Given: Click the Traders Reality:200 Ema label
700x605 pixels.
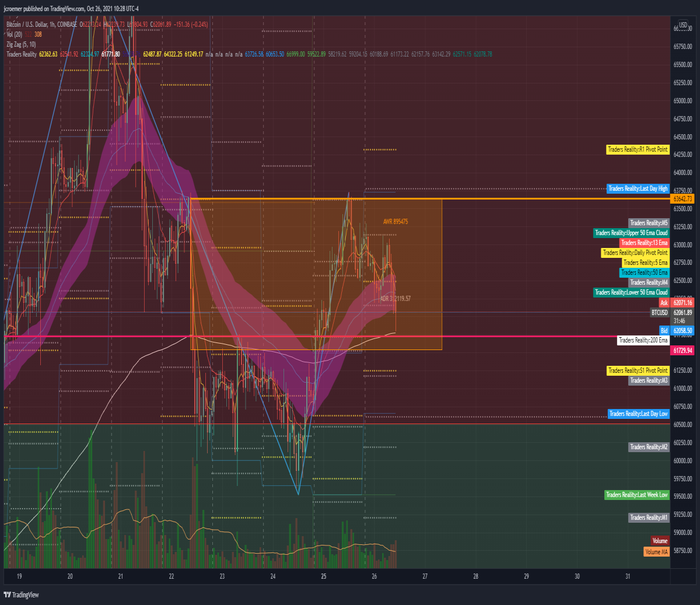Looking at the screenshot, I should [x=643, y=340].
